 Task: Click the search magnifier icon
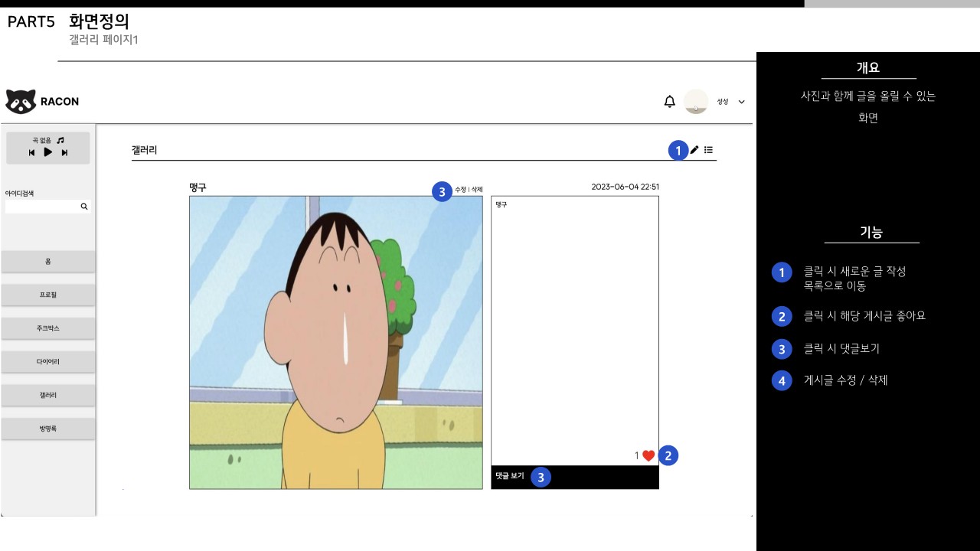84,207
